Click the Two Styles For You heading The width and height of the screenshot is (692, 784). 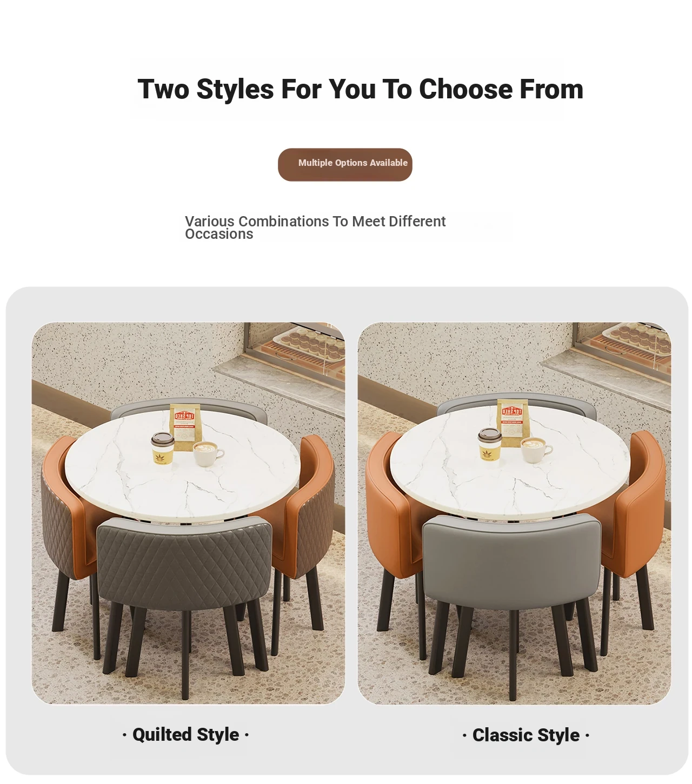point(360,89)
